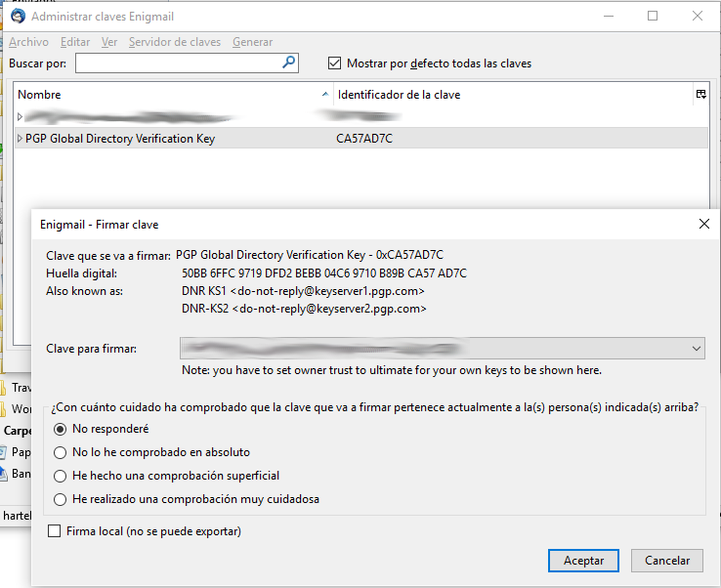Image resolution: width=721 pixels, height=588 pixels.
Task: Enable Firma local checkbox
Action: (x=55, y=531)
